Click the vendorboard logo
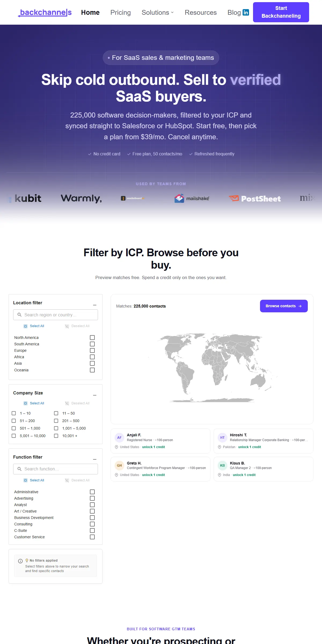The height and width of the screenshot is (644, 322). [x=133, y=198]
